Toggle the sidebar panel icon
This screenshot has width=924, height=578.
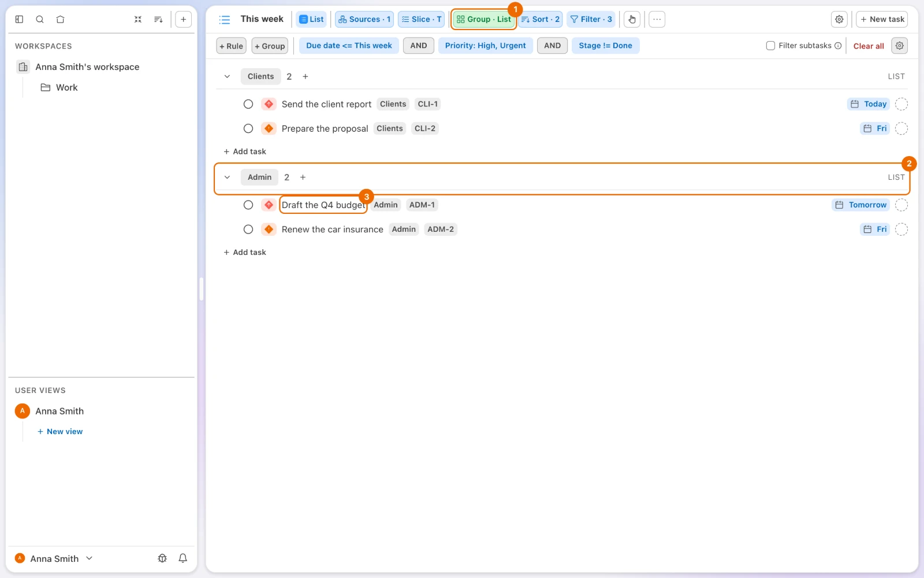click(19, 19)
